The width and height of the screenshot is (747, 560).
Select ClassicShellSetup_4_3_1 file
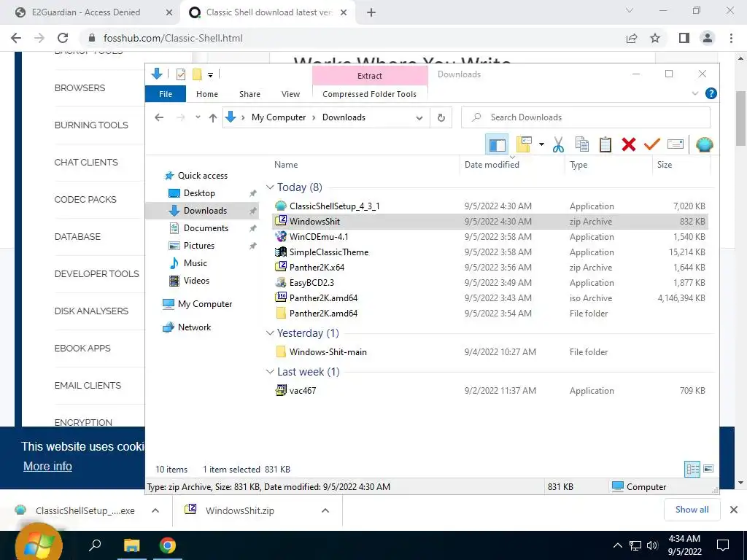pos(490,206)
